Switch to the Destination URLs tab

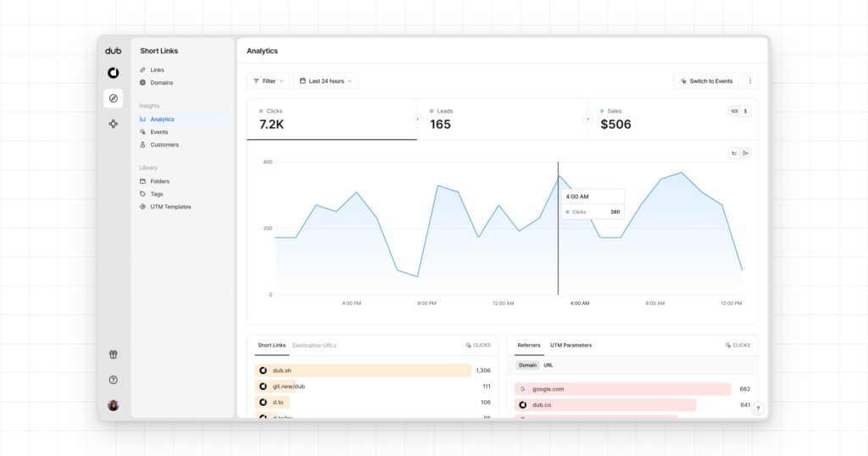click(314, 345)
